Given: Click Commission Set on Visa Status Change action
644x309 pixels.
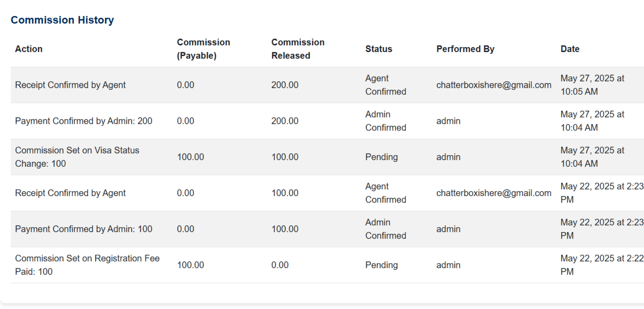Looking at the screenshot, I should tap(77, 157).
